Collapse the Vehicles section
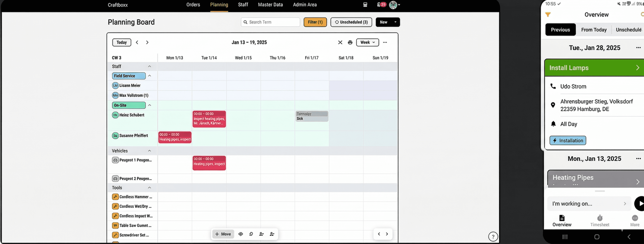This screenshot has height=244, width=644. coord(150,151)
